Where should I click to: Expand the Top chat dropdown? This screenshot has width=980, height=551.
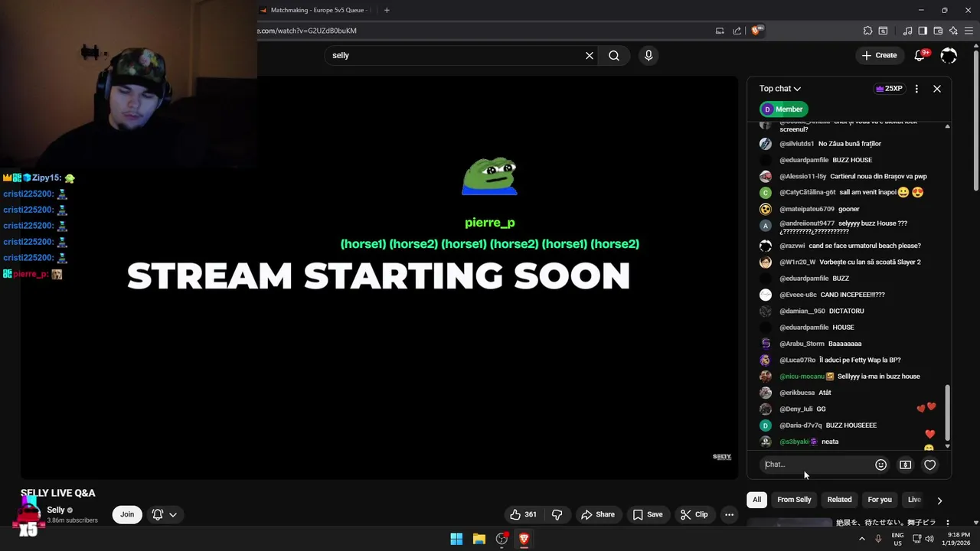click(780, 89)
